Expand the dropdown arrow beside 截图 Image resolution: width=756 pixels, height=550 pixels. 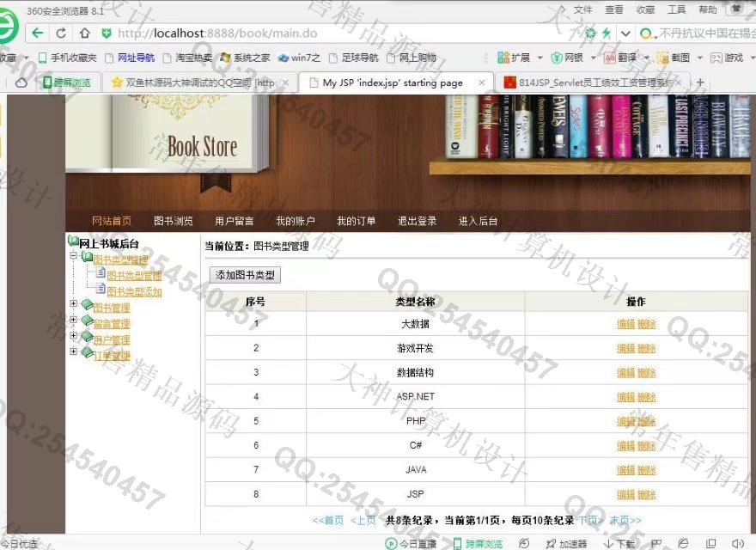[x=699, y=58]
